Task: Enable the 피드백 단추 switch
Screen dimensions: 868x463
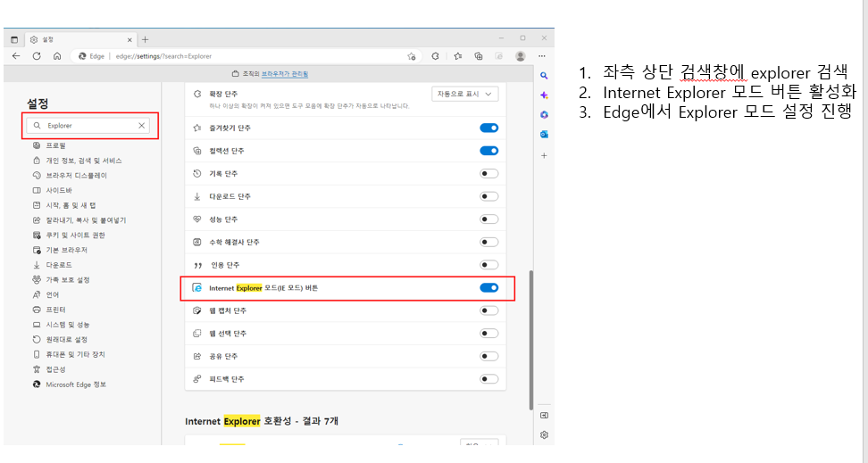Action: pyautogui.click(x=488, y=379)
